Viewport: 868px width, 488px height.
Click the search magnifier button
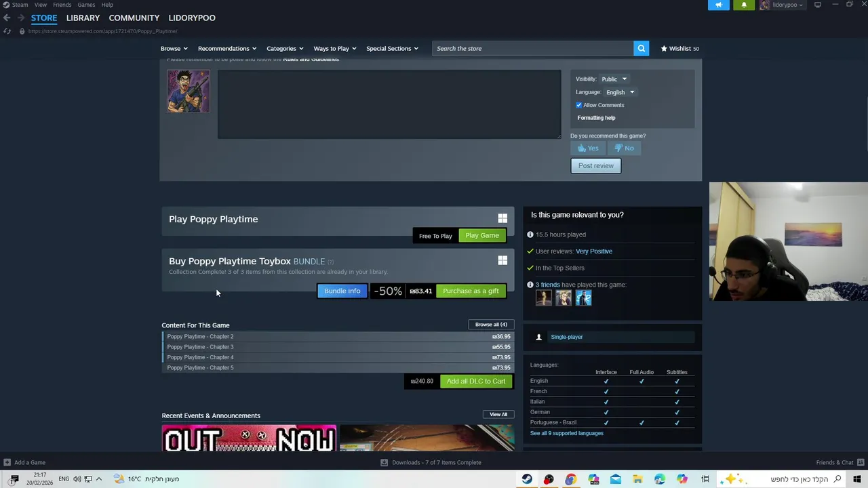coord(641,48)
